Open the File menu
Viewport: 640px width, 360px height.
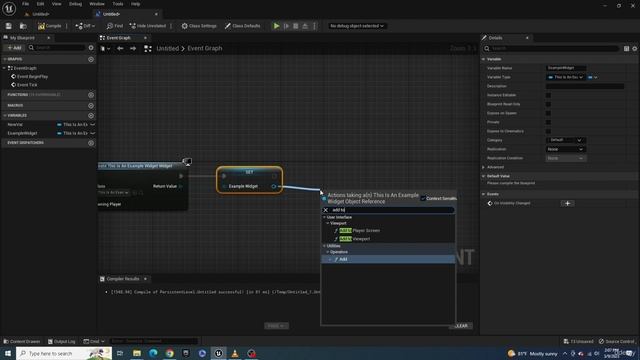coord(25,4)
